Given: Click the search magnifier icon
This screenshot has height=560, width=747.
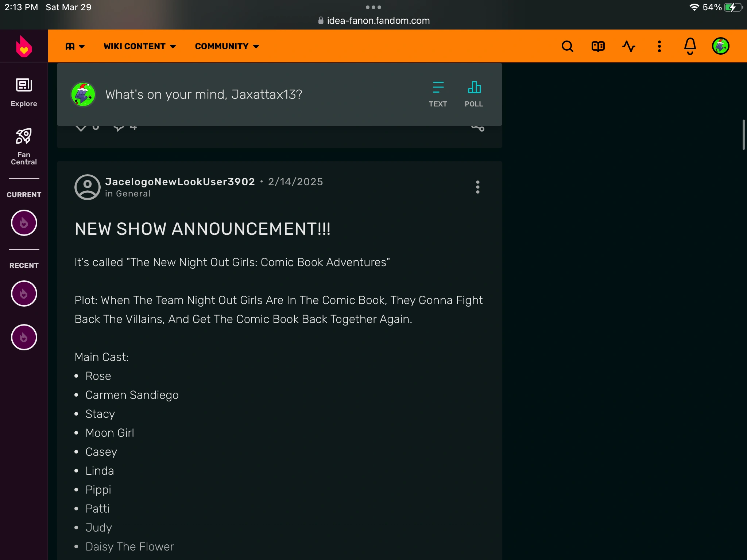Looking at the screenshot, I should point(567,46).
